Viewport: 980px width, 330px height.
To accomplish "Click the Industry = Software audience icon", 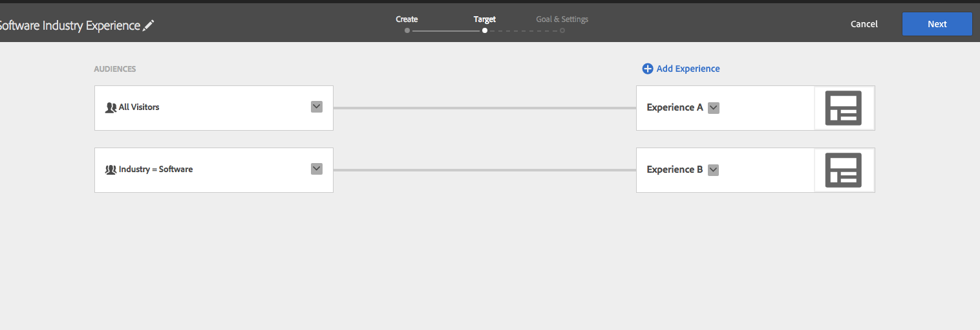I will (111, 170).
